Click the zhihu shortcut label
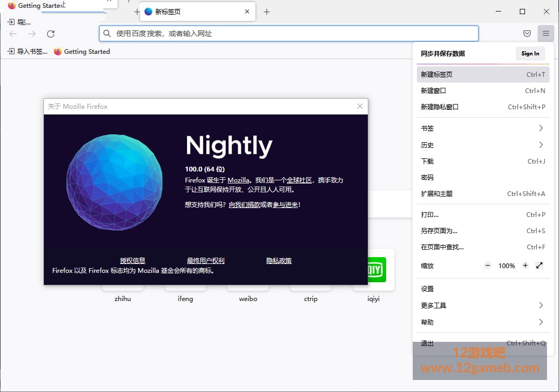559x392 pixels. point(123,299)
